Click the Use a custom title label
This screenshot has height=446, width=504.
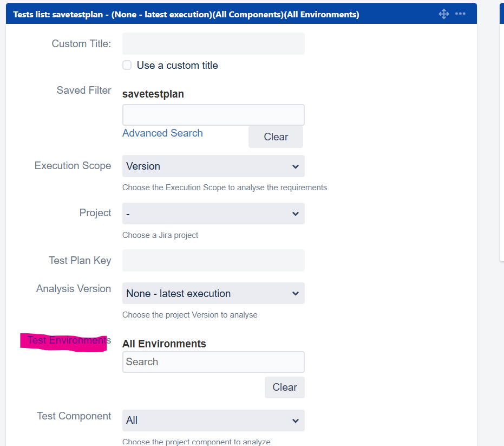coord(178,66)
